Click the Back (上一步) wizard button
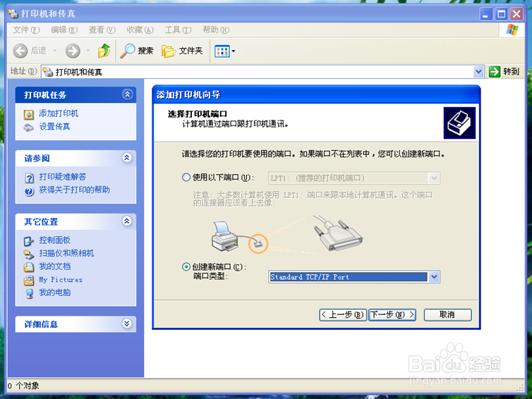Viewport: 532px width, 399px height. point(343,315)
